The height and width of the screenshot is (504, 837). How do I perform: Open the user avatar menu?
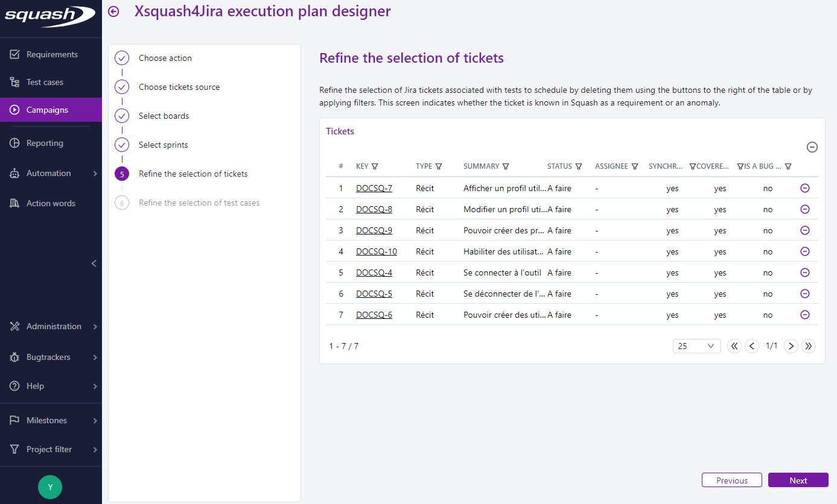tap(50, 487)
